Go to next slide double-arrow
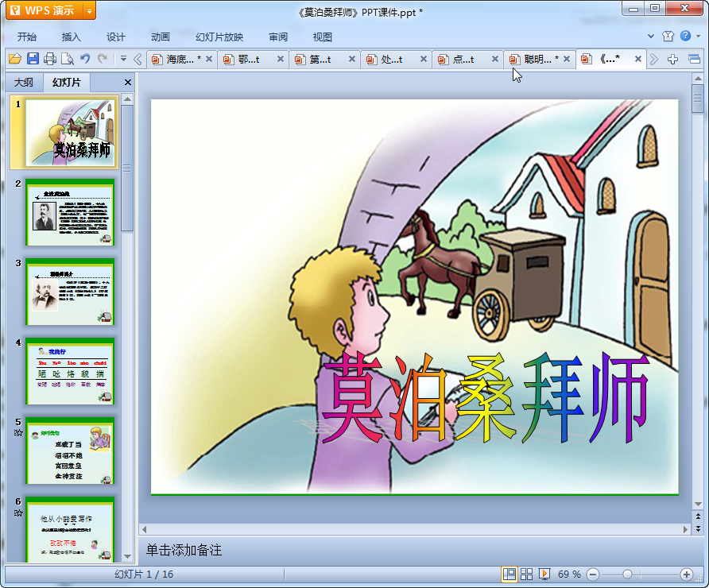This screenshot has width=709, height=588. [x=698, y=528]
